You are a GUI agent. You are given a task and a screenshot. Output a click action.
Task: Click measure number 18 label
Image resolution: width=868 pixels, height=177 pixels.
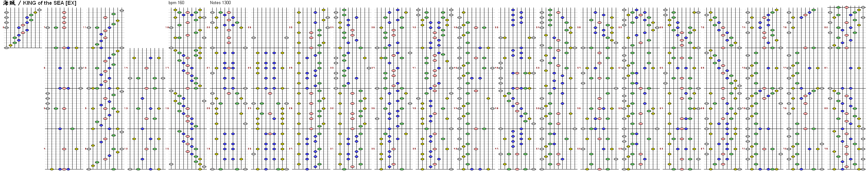click(x=167, y=27)
